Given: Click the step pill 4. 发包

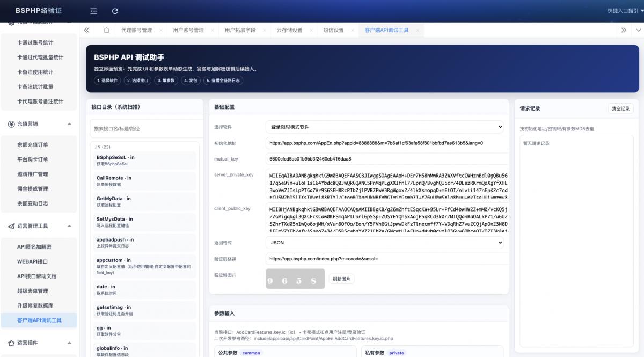Looking at the screenshot, I should (191, 80).
